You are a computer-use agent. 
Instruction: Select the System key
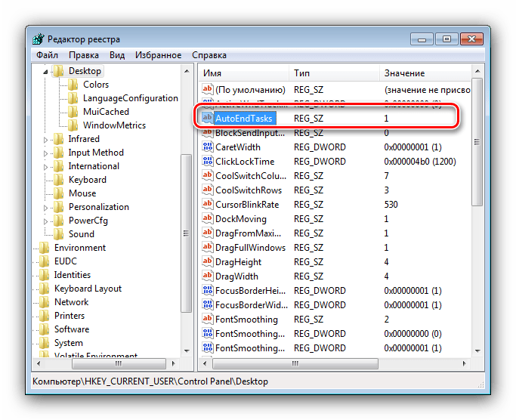point(69,343)
